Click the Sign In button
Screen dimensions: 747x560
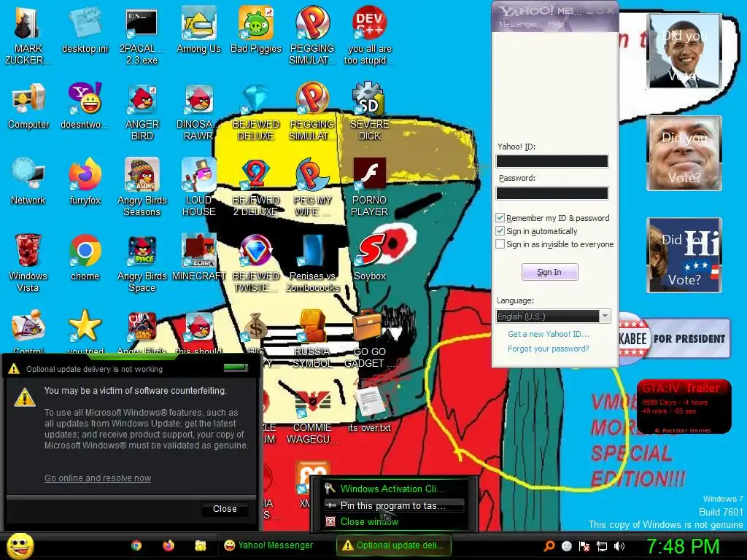[549, 272]
